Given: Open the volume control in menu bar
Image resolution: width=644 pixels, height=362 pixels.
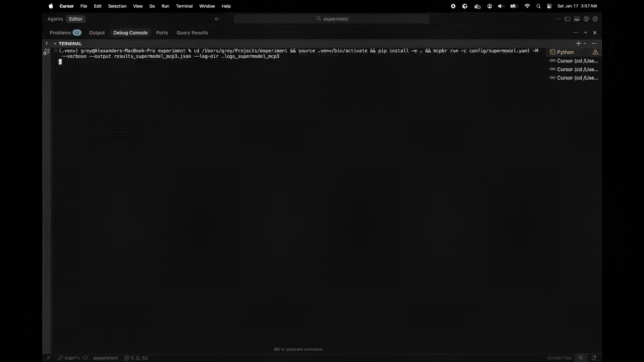Looking at the screenshot, I should tap(501, 6).
